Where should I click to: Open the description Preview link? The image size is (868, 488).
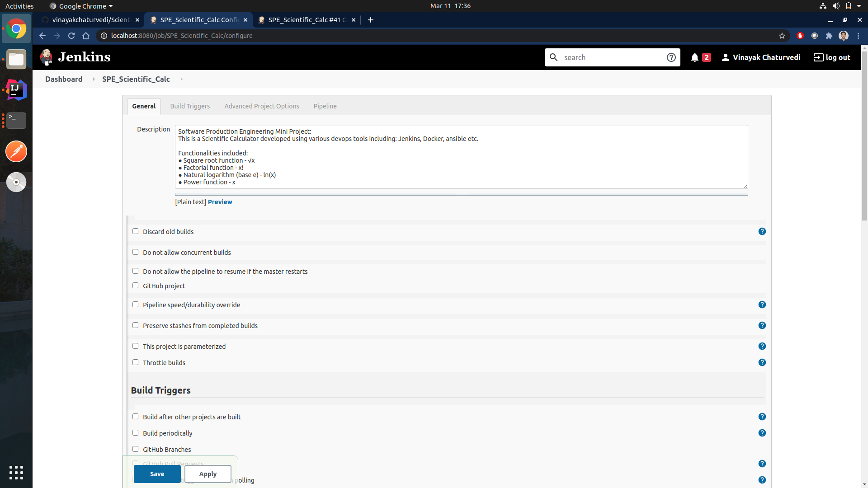220,202
